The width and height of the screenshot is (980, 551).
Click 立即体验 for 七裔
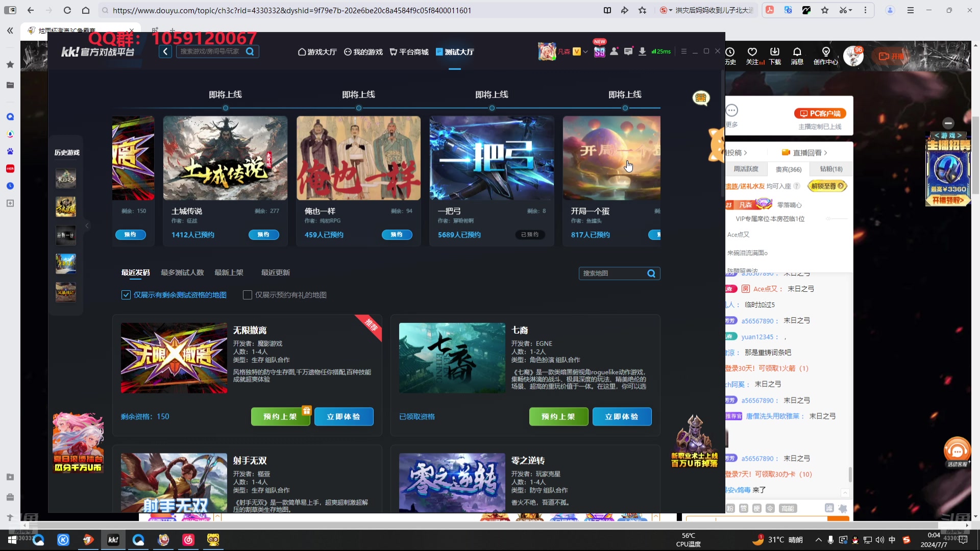point(622,417)
